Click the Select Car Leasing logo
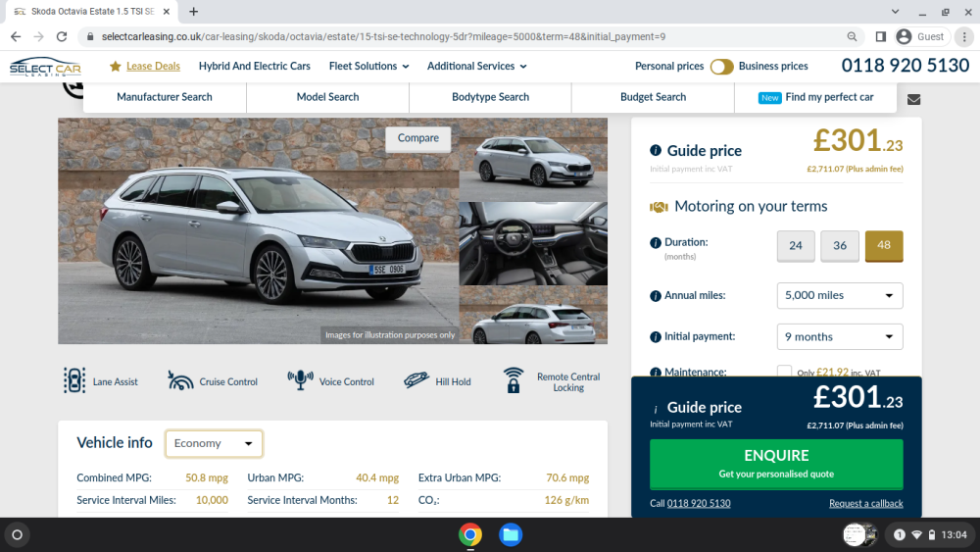The image size is (980, 552). click(x=45, y=67)
